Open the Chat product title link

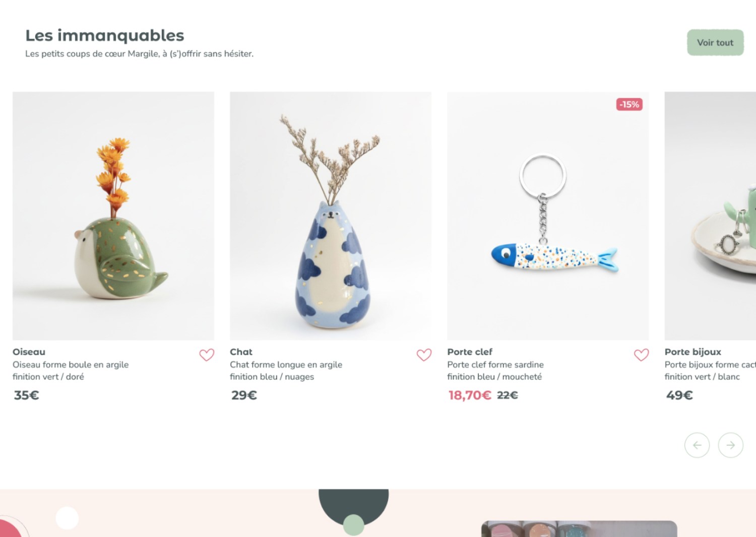tap(241, 352)
